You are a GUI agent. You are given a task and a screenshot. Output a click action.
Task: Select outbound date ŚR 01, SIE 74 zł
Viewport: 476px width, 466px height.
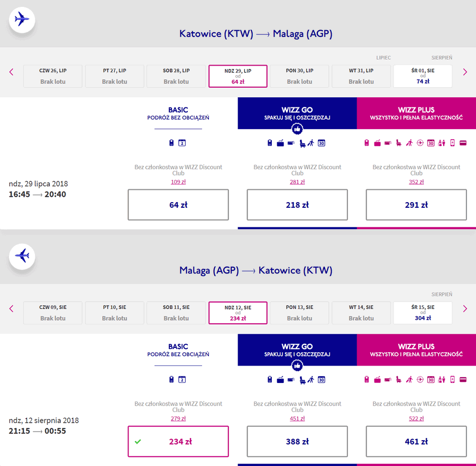[423, 76]
